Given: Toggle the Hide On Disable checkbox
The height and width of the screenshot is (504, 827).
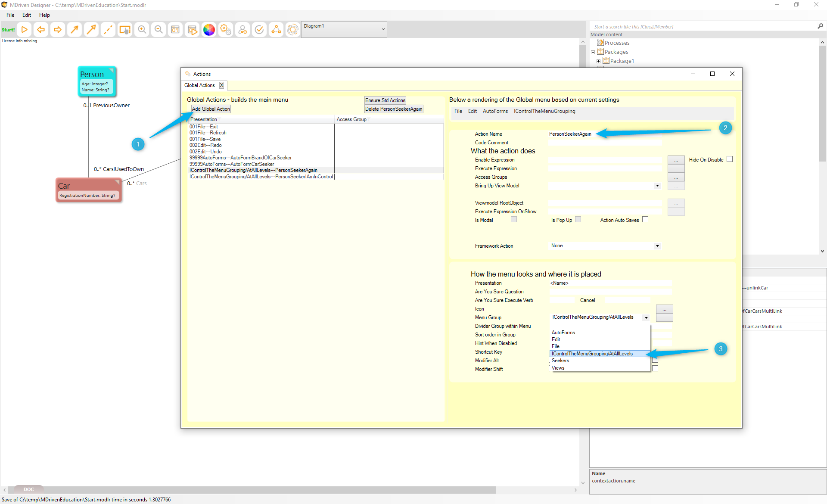Looking at the screenshot, I should coord(730,159).
